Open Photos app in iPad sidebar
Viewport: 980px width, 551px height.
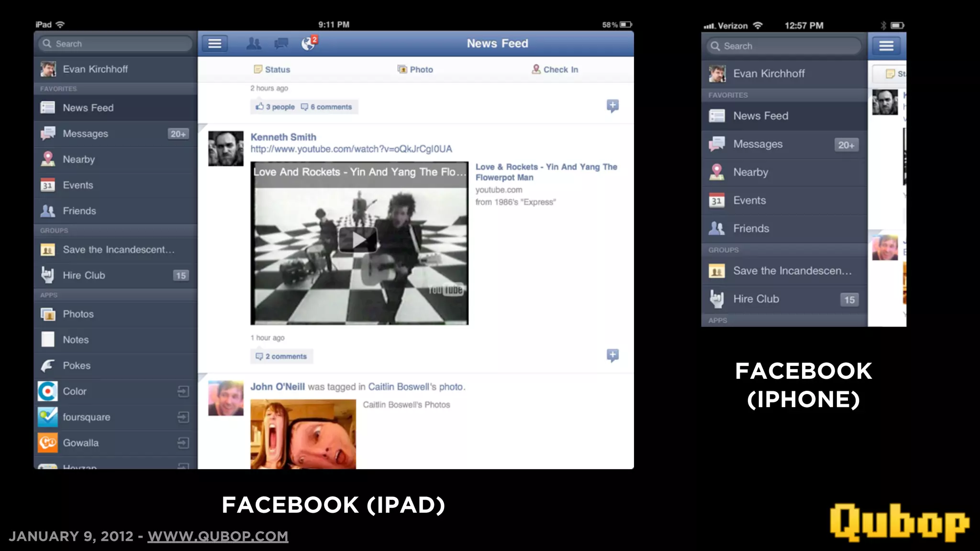115,314
